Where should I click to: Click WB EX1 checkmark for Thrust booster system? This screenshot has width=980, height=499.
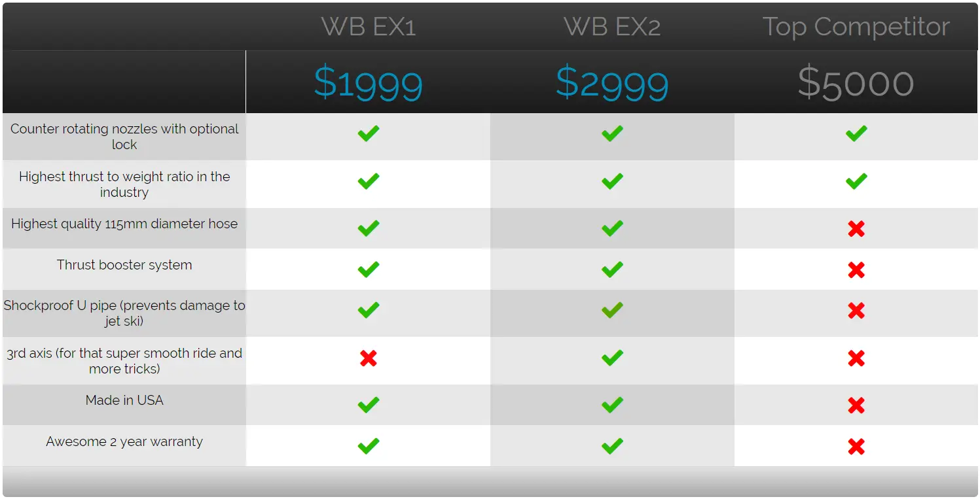coord(369,269)
